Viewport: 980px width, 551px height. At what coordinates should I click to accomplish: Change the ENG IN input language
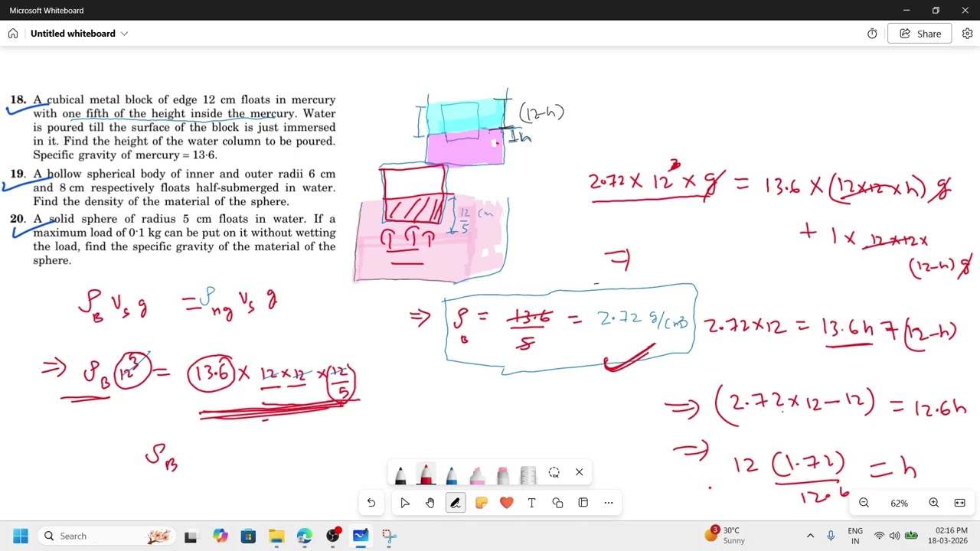[x=855, y=536]
